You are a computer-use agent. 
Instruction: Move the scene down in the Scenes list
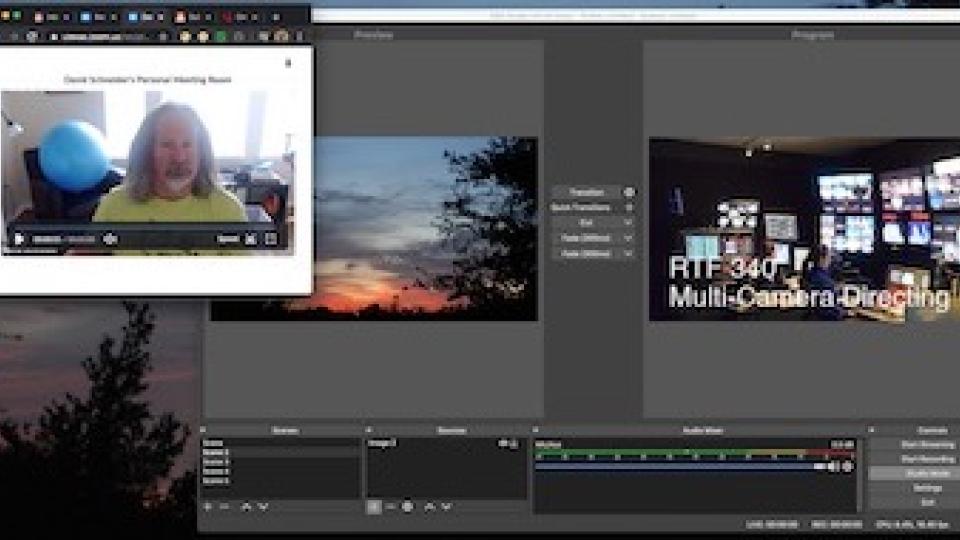(263, 507)
